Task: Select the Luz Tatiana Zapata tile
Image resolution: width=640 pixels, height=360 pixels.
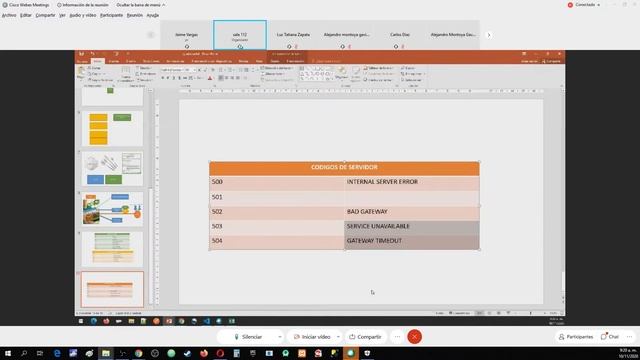Action: pyautogui.click(x=293, y=35)
